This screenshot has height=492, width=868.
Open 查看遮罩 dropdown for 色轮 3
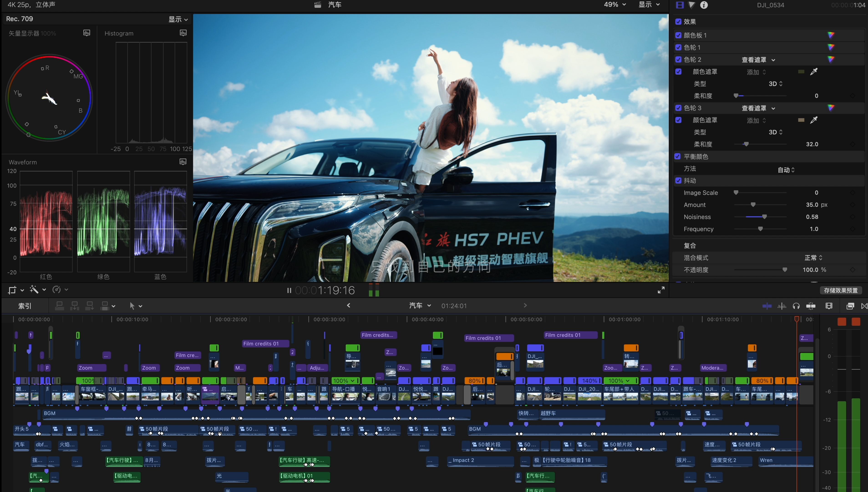(x=758, y=108)
